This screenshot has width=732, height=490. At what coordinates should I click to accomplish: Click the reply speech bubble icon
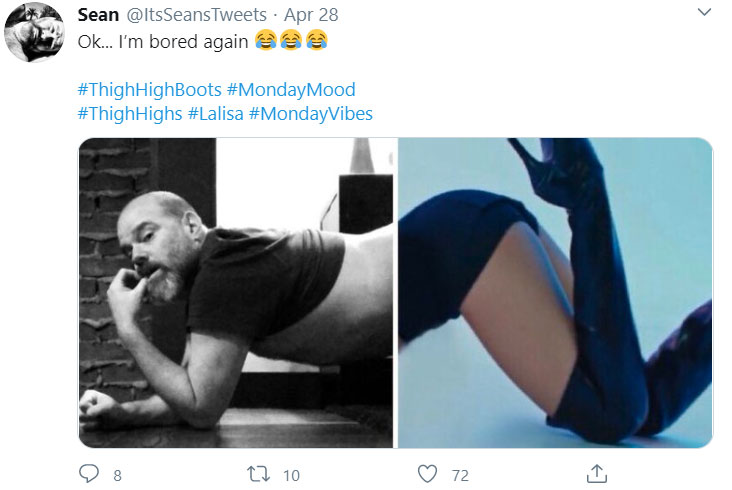(89, 474)
